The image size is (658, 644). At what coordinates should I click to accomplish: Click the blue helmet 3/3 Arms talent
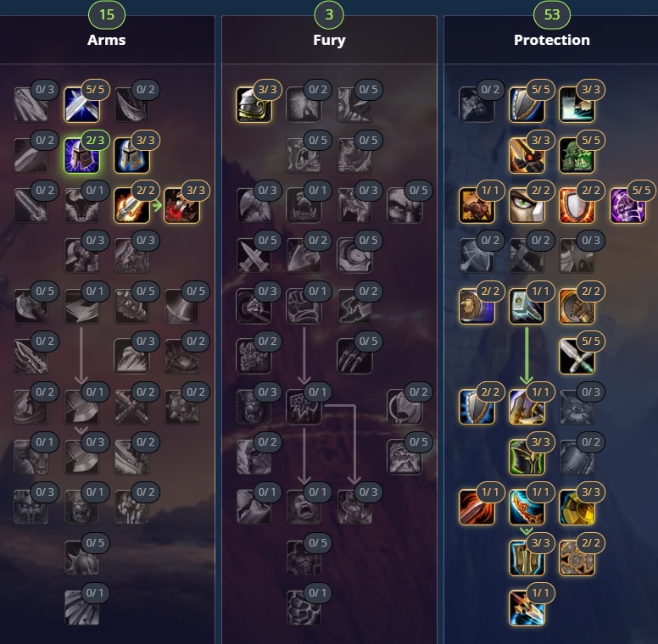131,156
